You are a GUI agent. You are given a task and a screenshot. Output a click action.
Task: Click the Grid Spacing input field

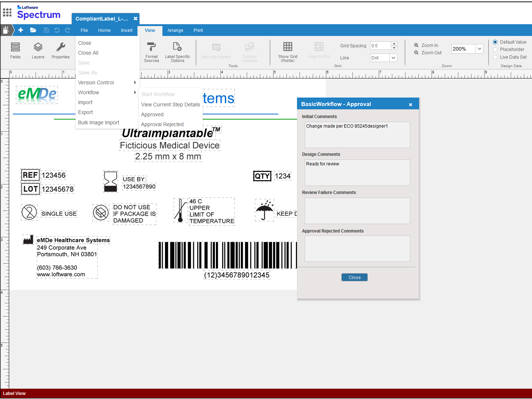click(381, 46)
